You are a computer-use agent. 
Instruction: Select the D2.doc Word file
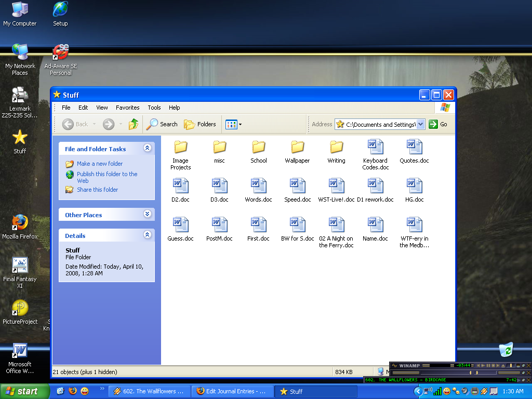pyautogui.click(x=180, y=190)
